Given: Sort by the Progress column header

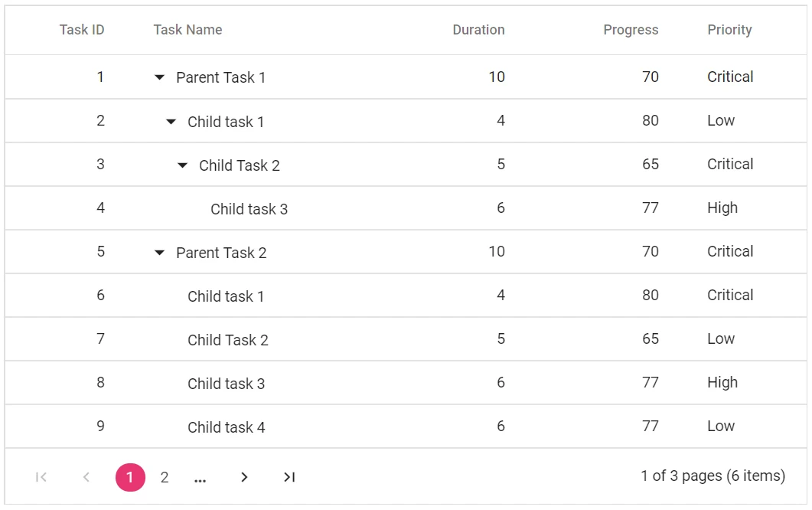Looking at the screenshot, I should coord(631,30).
